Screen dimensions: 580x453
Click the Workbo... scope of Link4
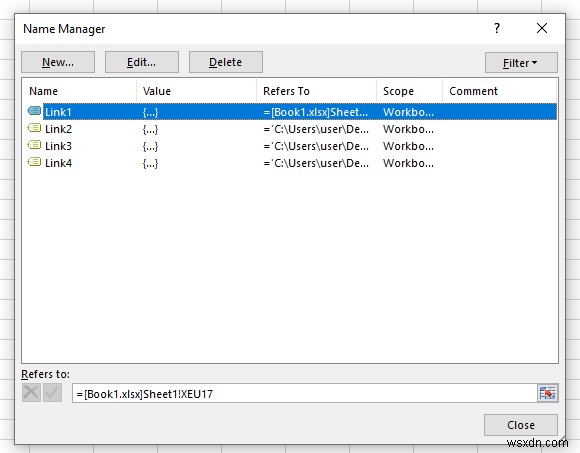(408, 163)
